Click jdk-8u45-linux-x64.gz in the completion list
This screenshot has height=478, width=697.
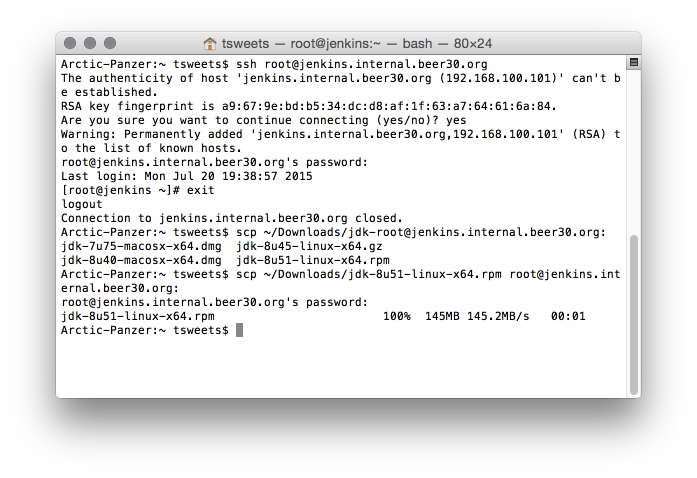[x=309, y=246]
